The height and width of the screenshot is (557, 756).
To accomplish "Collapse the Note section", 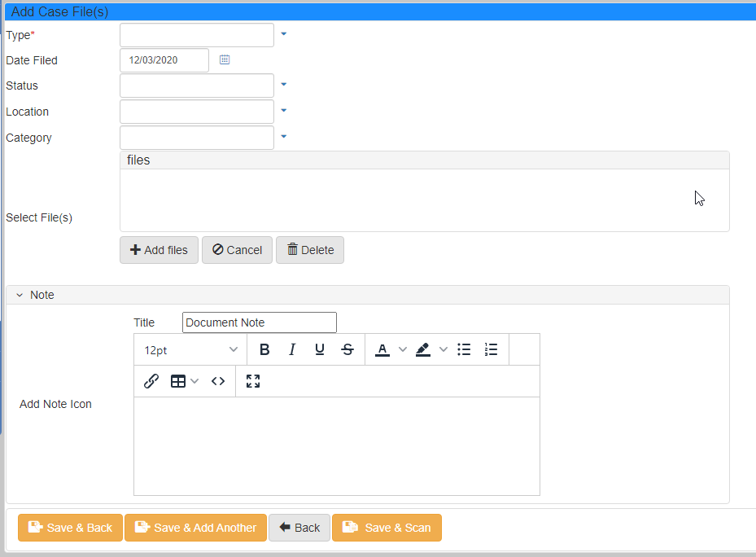I will point(19,294).
